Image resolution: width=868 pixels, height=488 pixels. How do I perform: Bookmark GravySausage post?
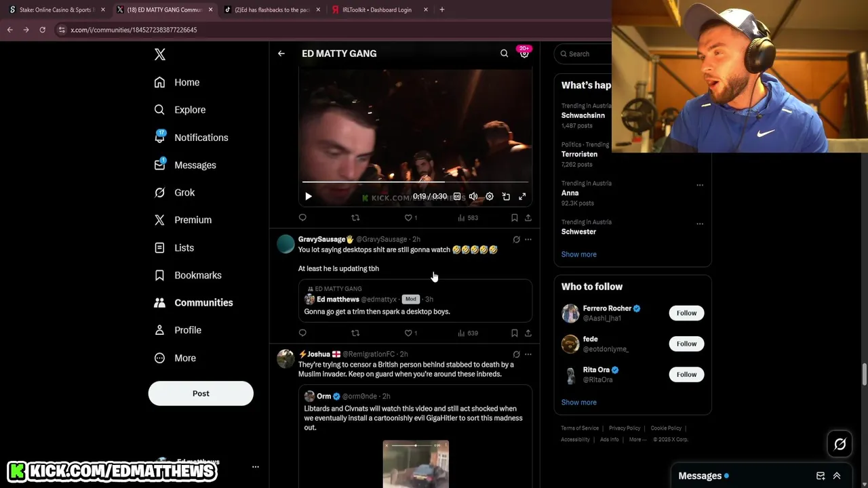pos(515,333)
